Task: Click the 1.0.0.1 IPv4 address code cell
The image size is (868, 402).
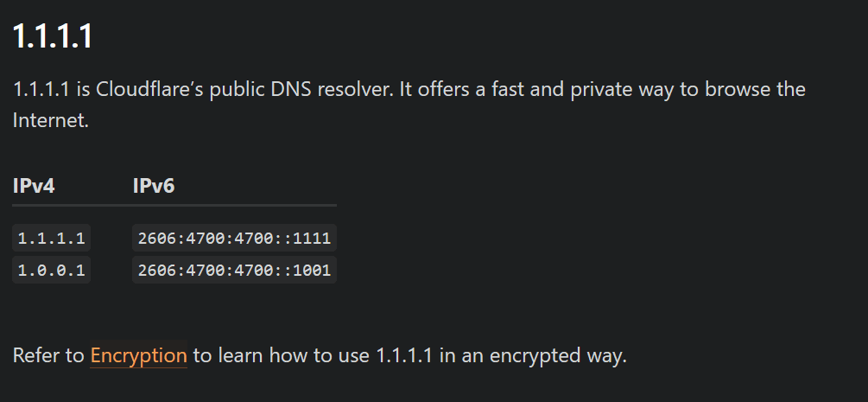Action: (52, 270)
